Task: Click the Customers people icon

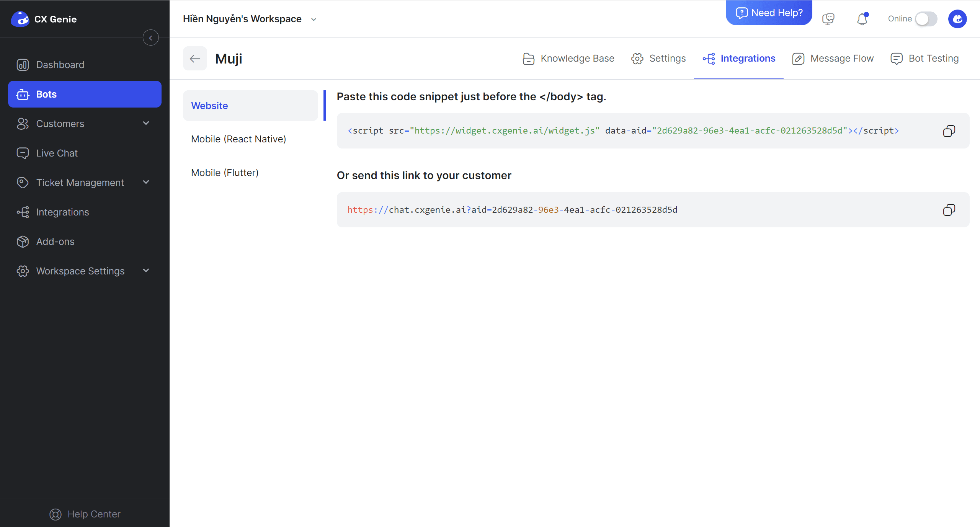Action: pos(23,124)
